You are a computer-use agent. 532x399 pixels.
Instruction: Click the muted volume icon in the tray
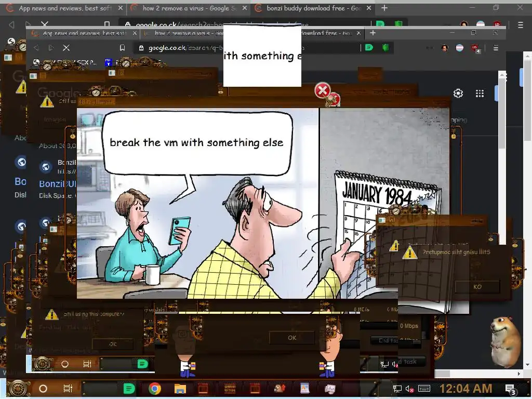pyautogui.click(x=409, y=389)
